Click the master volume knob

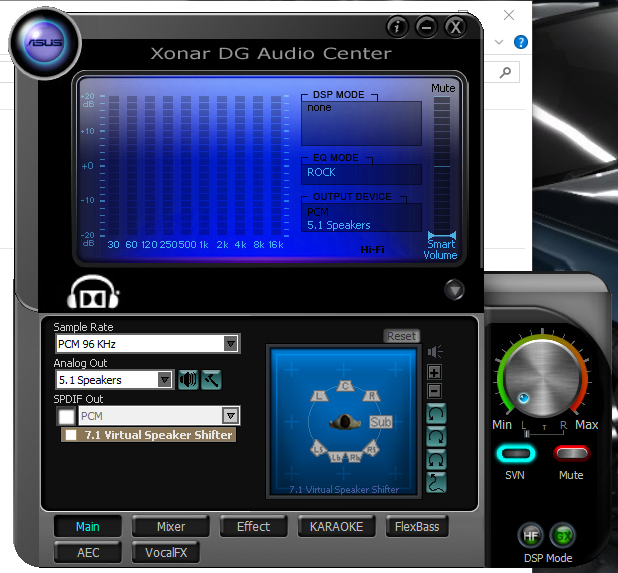(542, 378)
